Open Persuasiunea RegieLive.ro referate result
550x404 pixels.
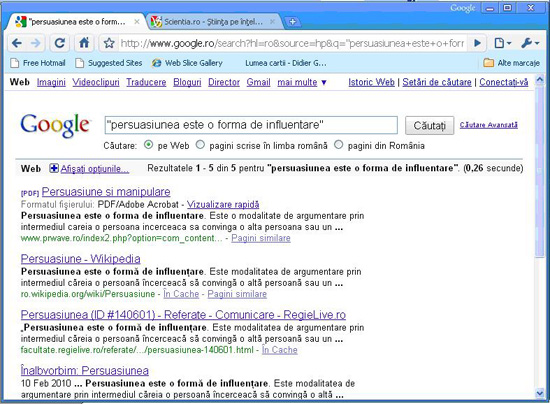183,315
